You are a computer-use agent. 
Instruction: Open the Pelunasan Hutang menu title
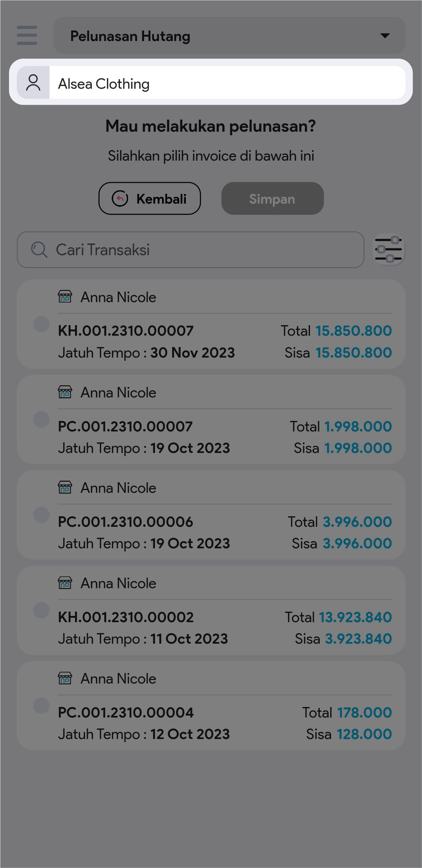point(130,36)
